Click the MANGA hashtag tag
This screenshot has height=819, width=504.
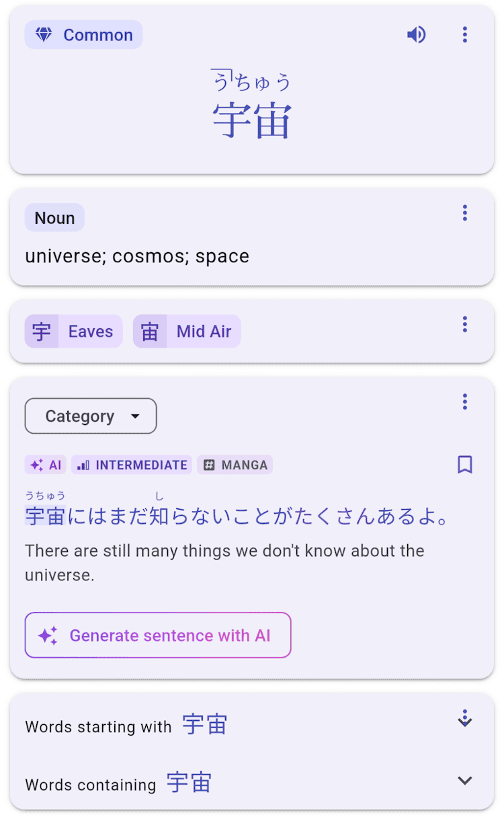pyautogui.click(x=235, y=465)
